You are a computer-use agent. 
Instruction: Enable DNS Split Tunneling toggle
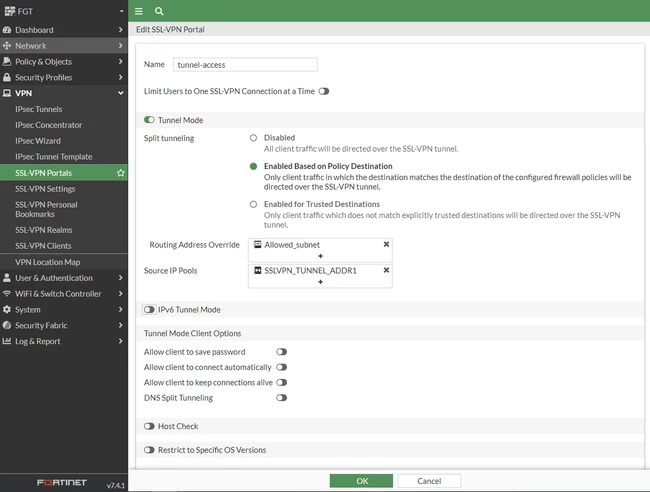click(281, 398)
